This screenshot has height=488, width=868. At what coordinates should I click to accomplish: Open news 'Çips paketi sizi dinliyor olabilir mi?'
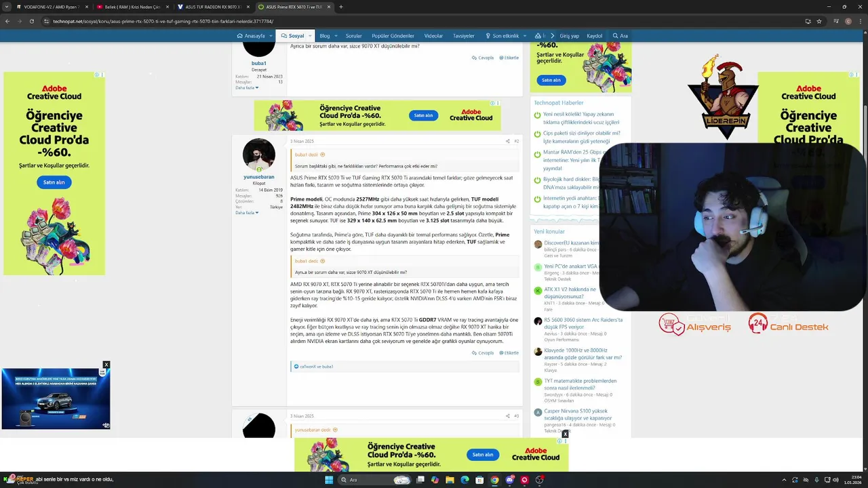coord(581,138)
